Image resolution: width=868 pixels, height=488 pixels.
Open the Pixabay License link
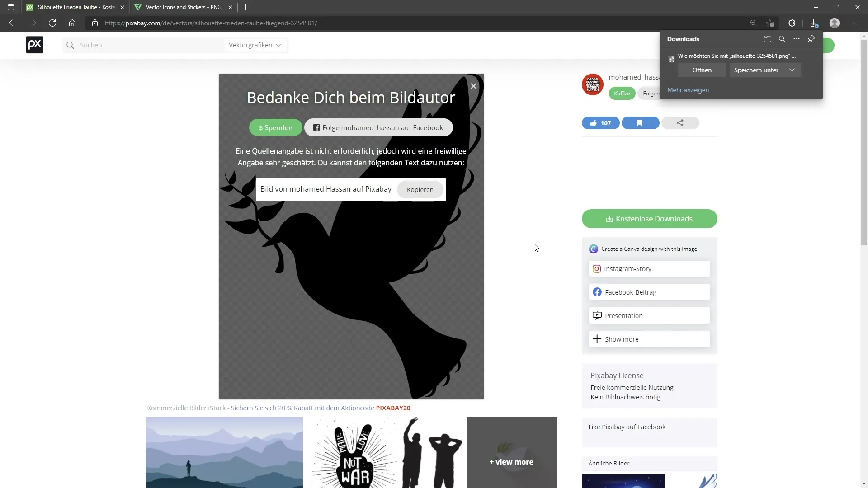click(x=617, y=375)
